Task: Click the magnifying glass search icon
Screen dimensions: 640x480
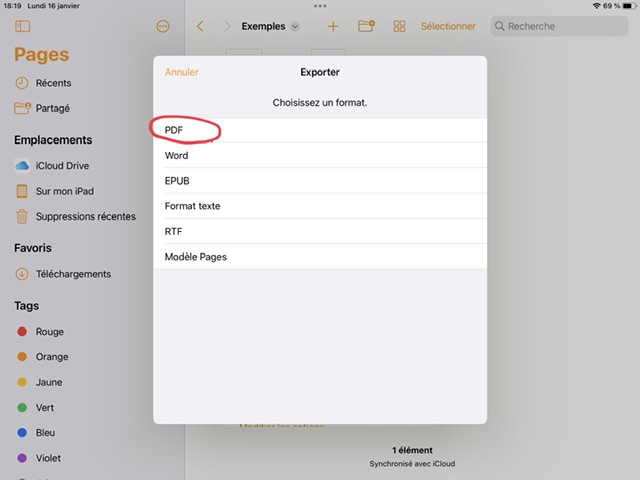Action: 499,27
